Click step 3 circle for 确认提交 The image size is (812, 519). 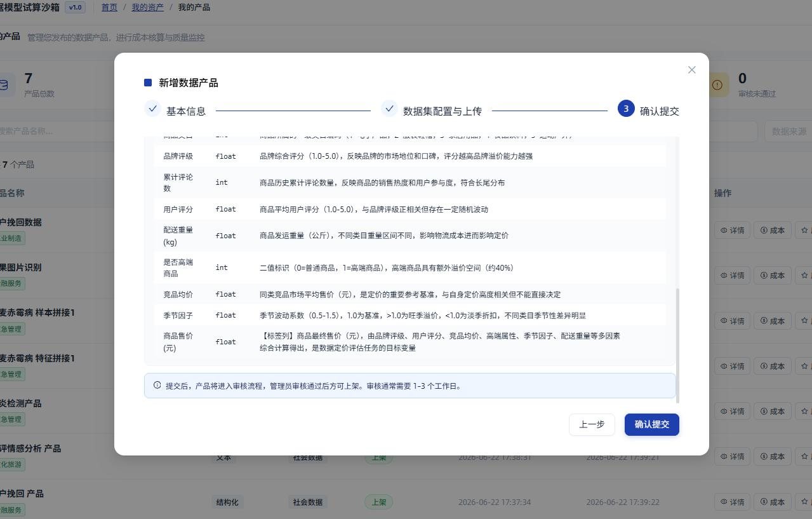tap(626, 109)
